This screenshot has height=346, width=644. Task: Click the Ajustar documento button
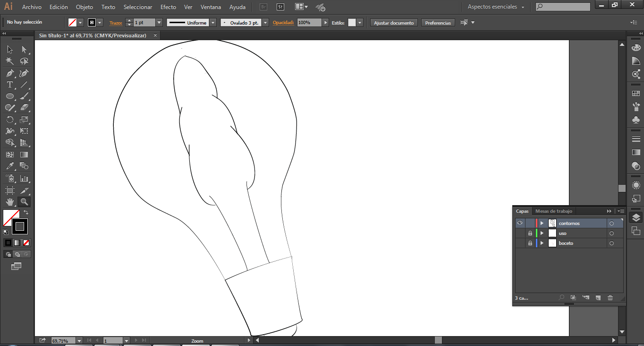(394, 23)
